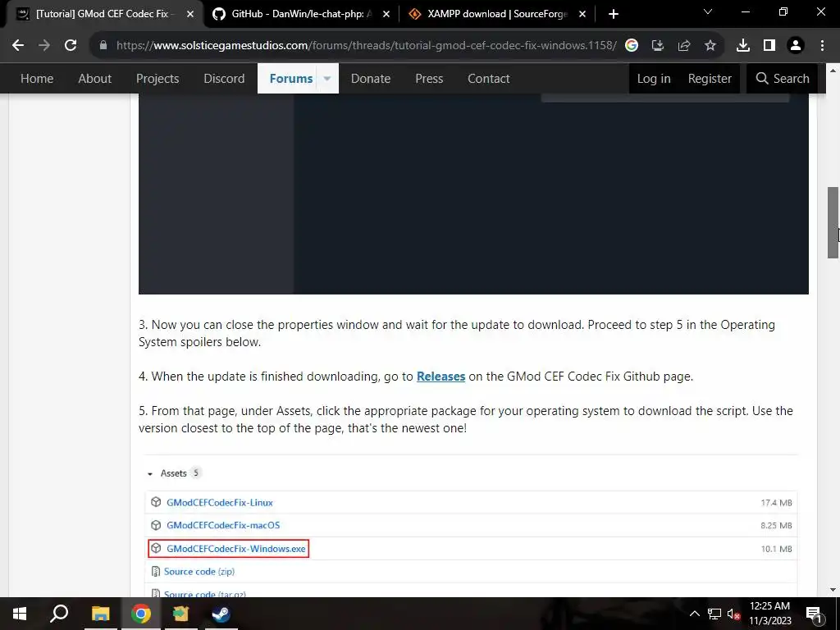The width and height of the screenshot is (840, 630).
Task: Open the notification center icon
Action: 814,614
